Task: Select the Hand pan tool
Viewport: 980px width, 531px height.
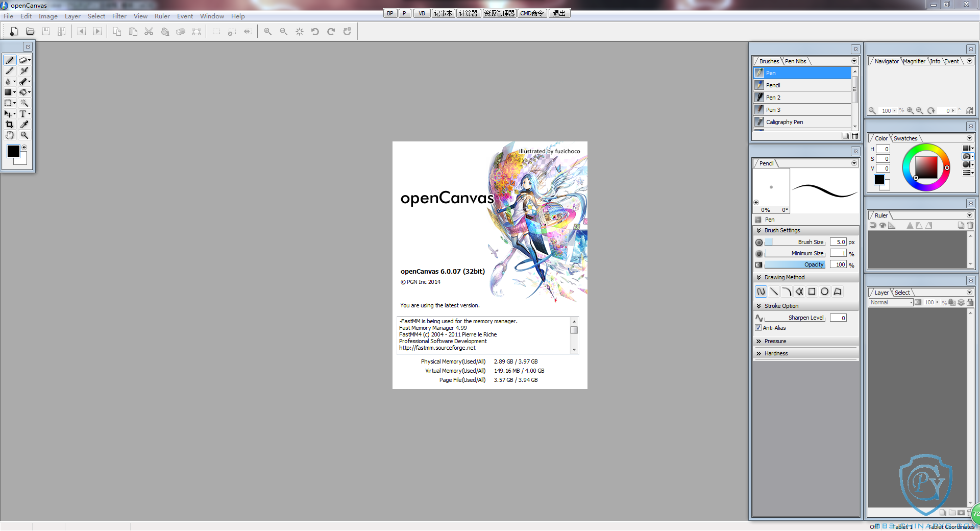Action: pyautogui.click(x=9, y=135)
